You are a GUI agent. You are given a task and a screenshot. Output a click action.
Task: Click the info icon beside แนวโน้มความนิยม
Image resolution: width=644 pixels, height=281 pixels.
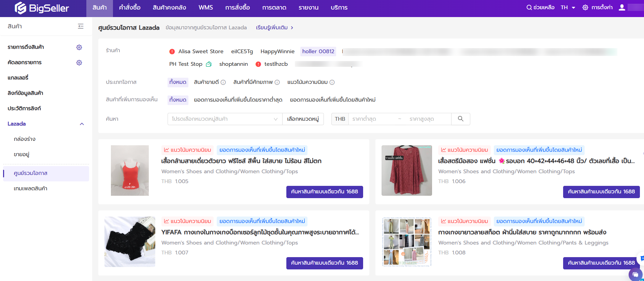[332, 82]
